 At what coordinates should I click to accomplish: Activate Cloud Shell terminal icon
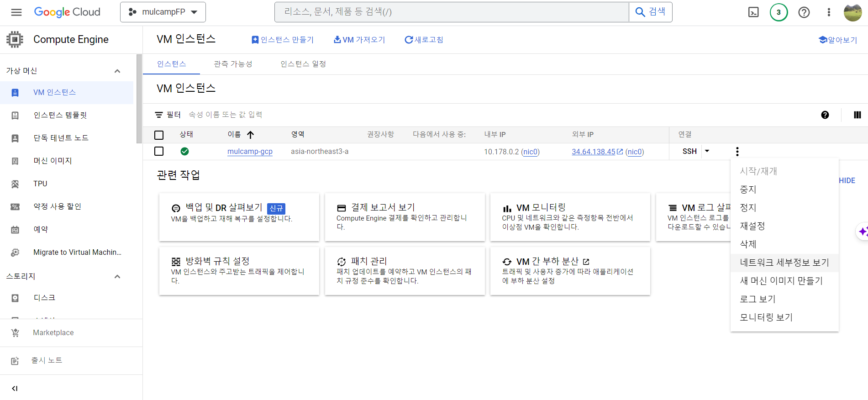[753, 12]
